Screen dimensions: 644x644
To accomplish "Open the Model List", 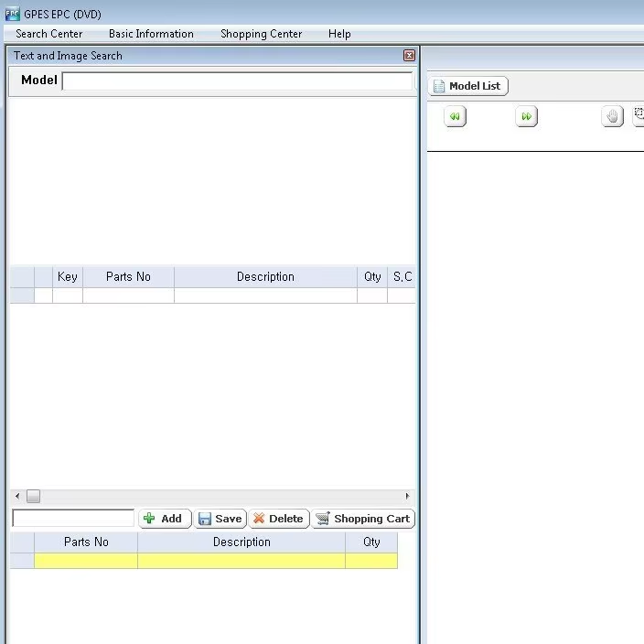I will point(467,86).
